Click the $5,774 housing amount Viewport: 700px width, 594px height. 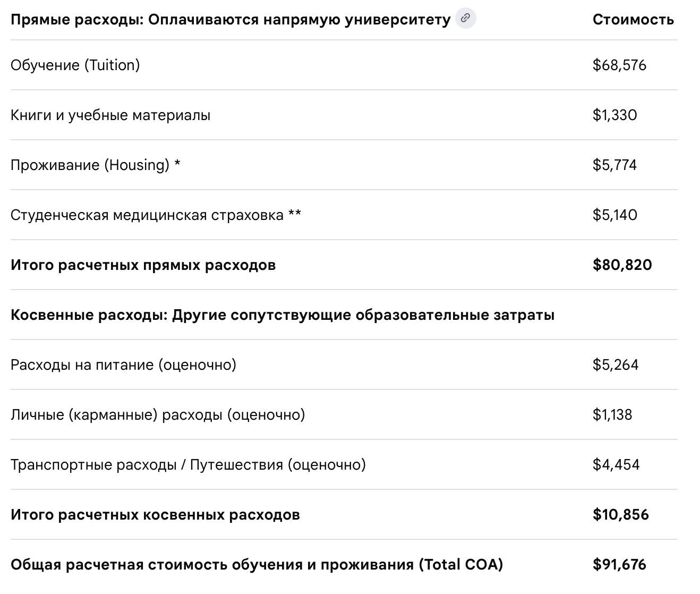[x=614, y=165]
